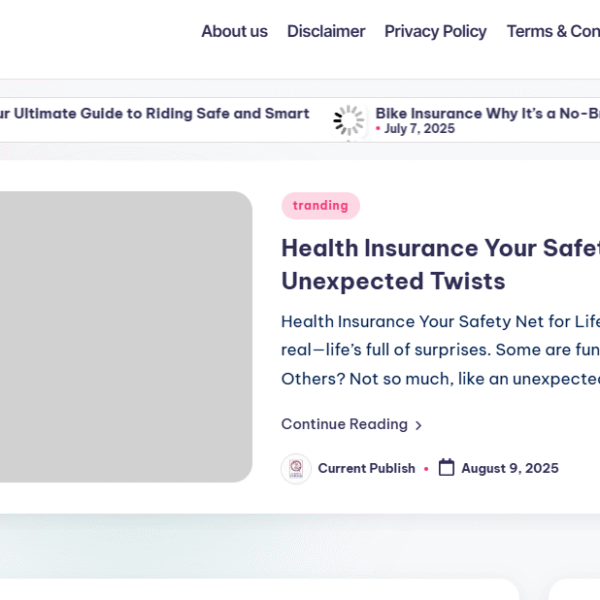The height and width of the screenshot is (600, 600).
Task: Click the August 9, 2025 post date
Action: pos(510,468)
